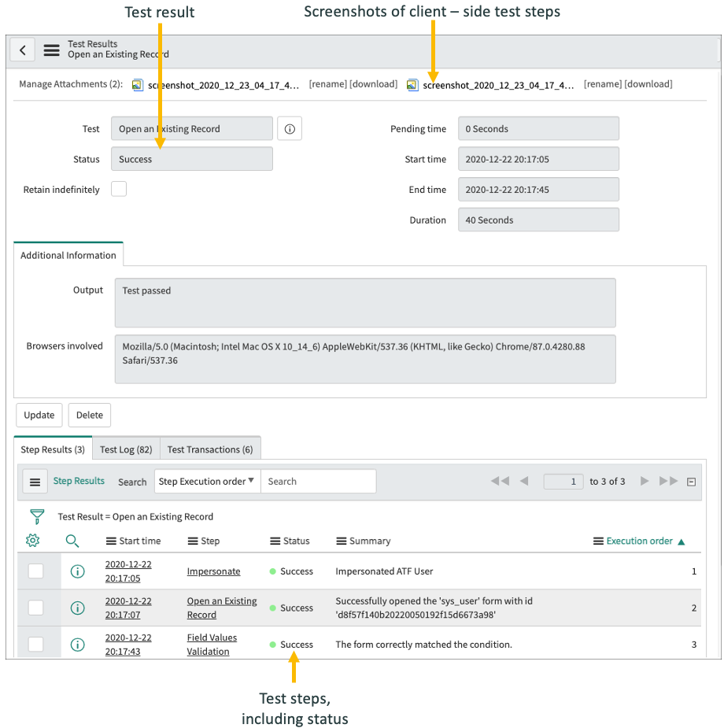Enable the Retain indefinitely checkbox
This screenshot has height=728, width=724.
coord(118,189)
